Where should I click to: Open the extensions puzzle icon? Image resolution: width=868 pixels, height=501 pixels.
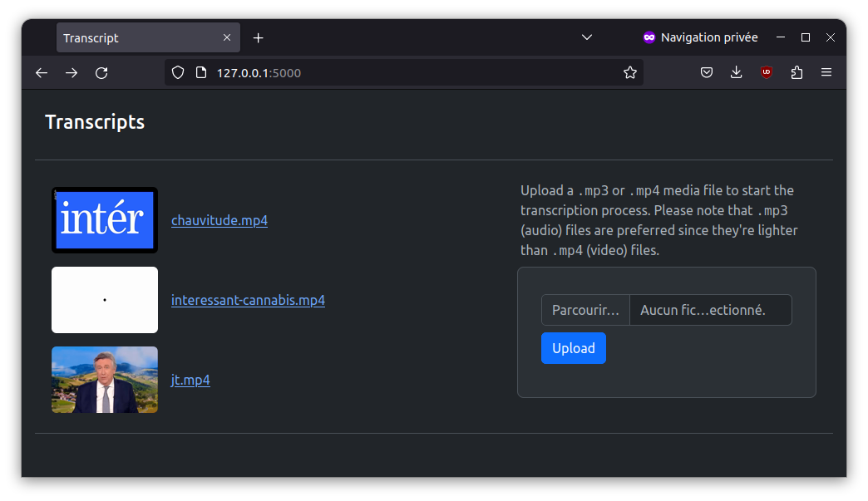tap(796, 72)
